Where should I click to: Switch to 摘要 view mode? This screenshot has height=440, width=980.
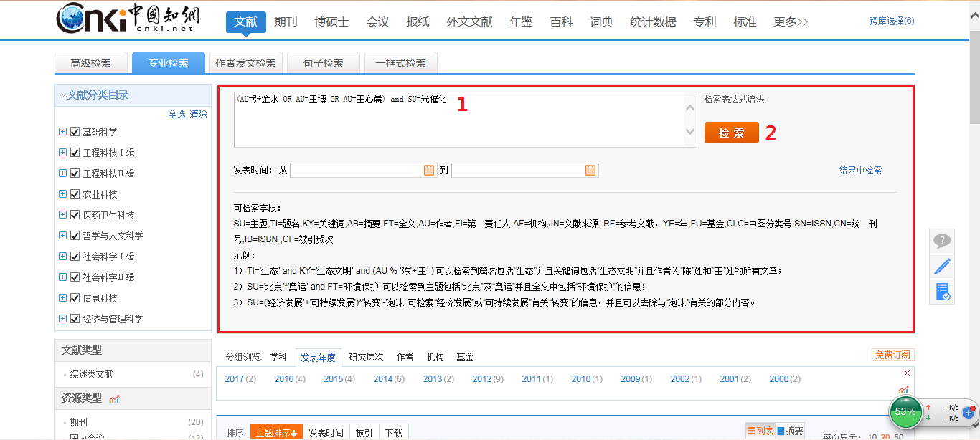click(790, 431)
